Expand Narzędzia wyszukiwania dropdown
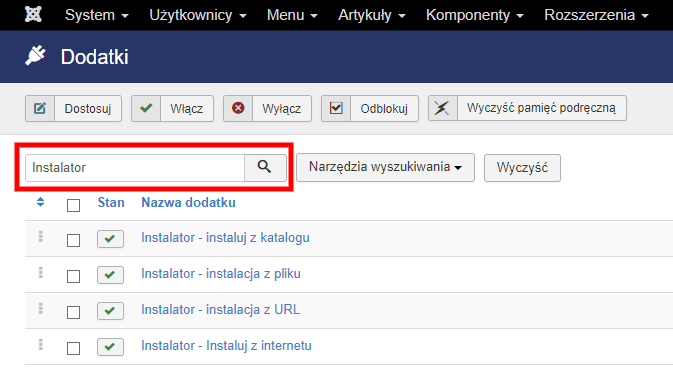The height and width of the screenshot is (380, 673). 385,167
